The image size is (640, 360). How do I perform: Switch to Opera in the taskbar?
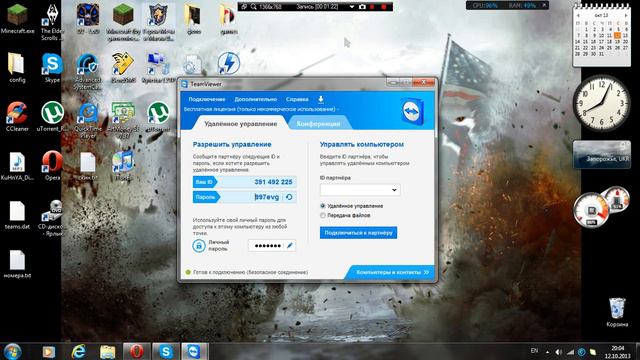pyautogui.click(x=137, y=351)
